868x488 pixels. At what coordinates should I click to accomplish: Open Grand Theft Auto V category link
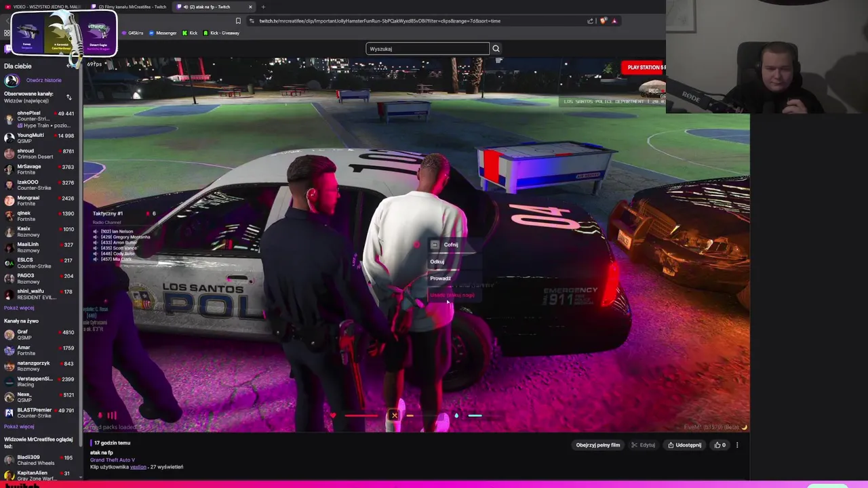pos(113,460)
